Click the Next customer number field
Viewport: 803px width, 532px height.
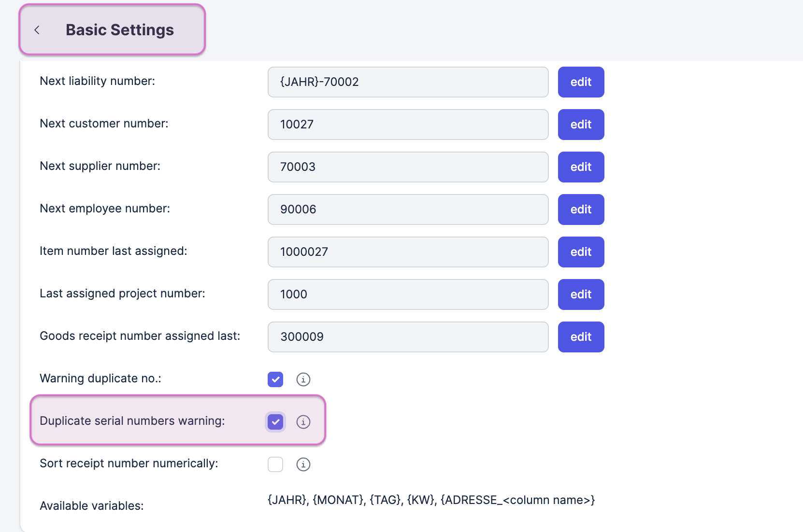coord(408,125)
